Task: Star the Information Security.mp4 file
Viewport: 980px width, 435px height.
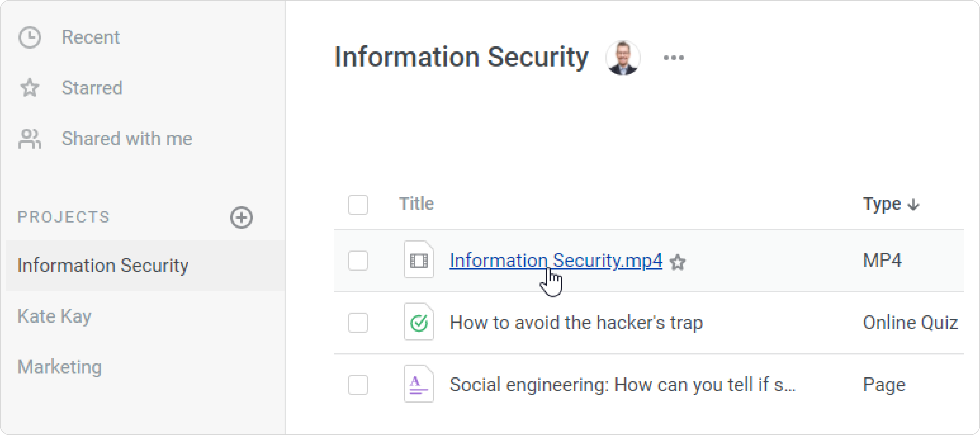Action: point(678,262)
